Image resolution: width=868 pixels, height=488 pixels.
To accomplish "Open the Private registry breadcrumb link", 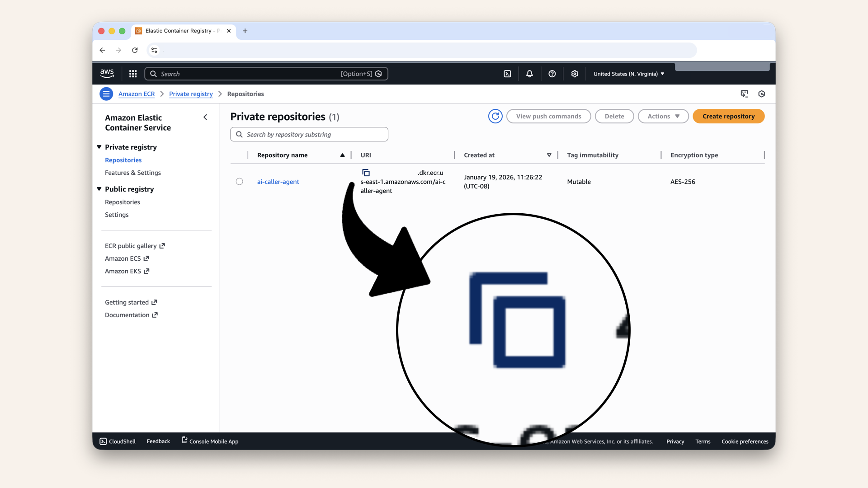I will pyautogui.click(x=191, y=94).
